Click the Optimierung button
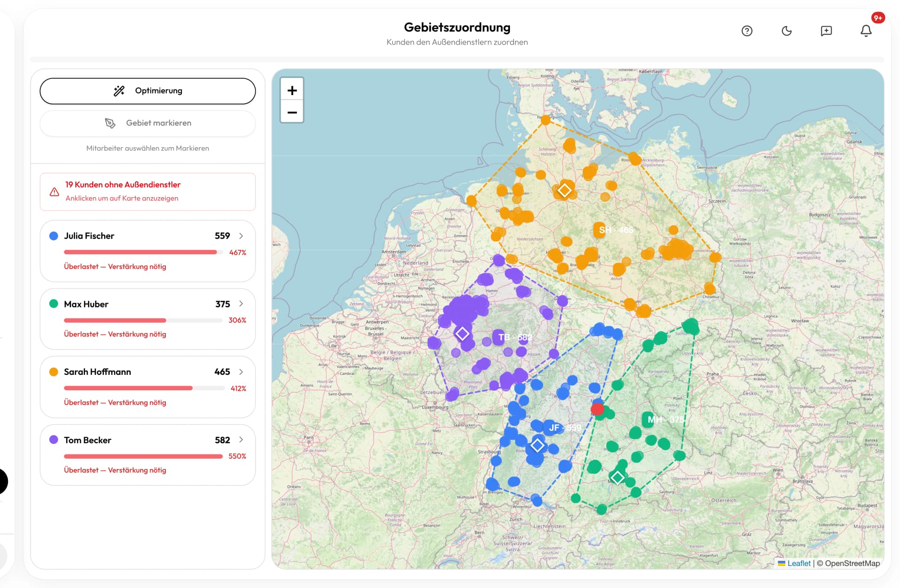 tap(148, 91)
